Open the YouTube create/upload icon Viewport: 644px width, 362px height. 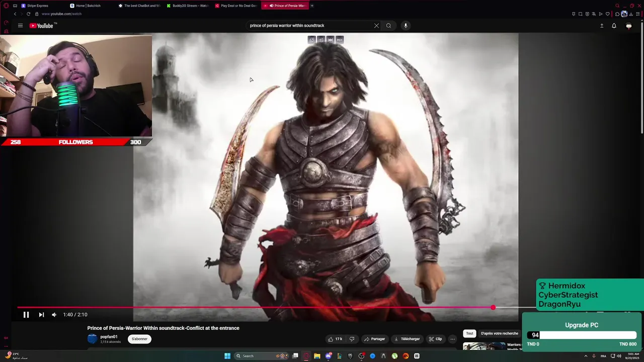tap(602, 26)
